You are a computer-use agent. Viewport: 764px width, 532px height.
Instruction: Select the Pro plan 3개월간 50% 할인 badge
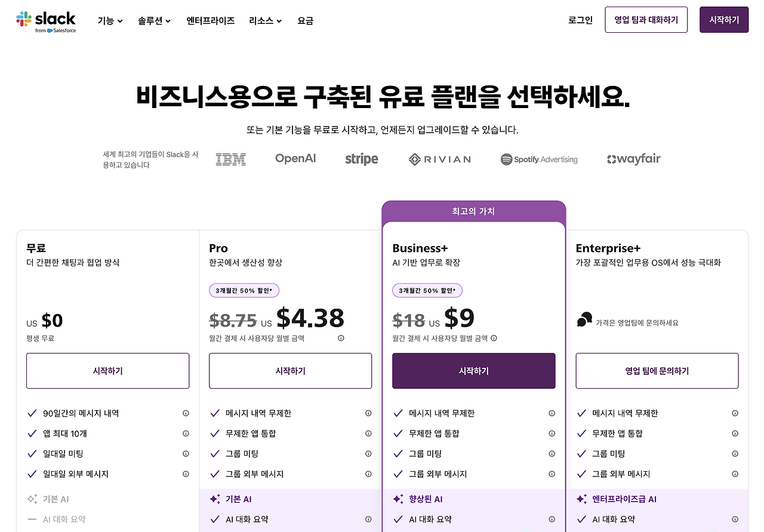pos(244,291)
